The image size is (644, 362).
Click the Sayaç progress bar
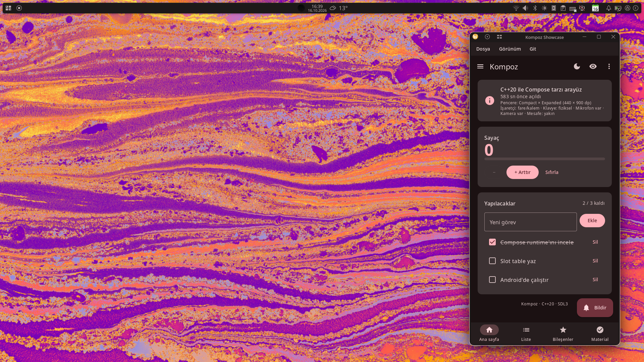coord(545,159)
